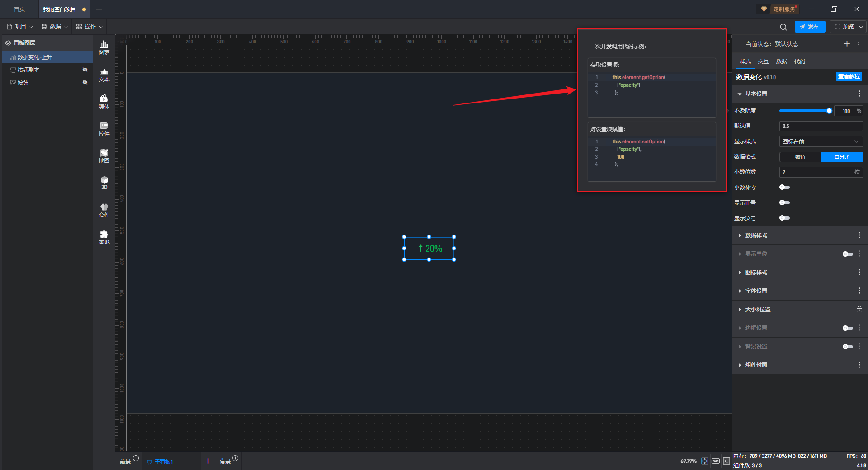The height and width of the screenshot is (470, 868).
Task: Select the 3D components icon
Action: [104, 183]
